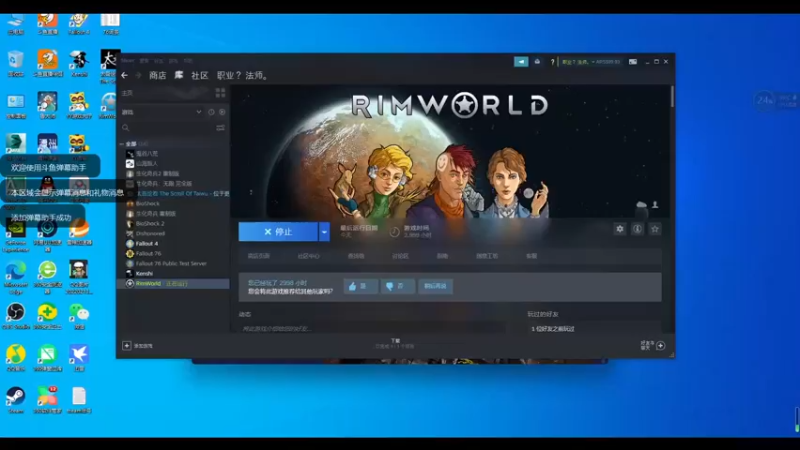Toggle ready-to-play filter icon
Viewport: 800px width, 450px height.
click(x=222, y=112)
